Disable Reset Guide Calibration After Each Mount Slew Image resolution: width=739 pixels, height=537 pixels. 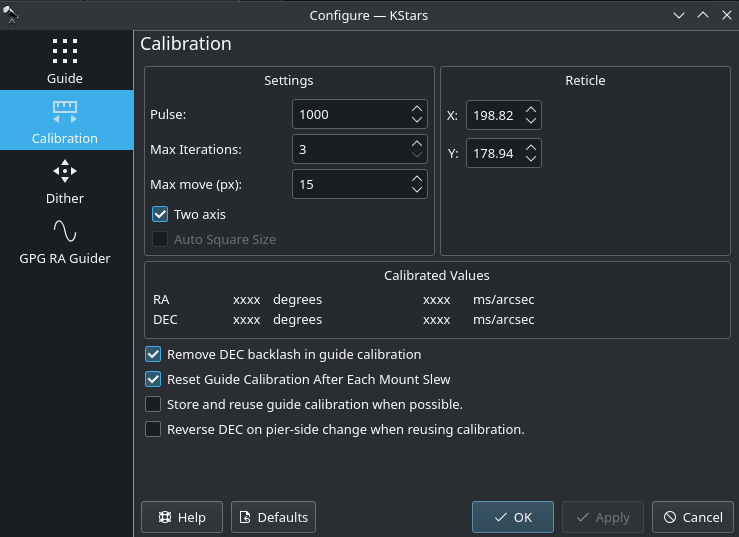[x=153, y=380]
